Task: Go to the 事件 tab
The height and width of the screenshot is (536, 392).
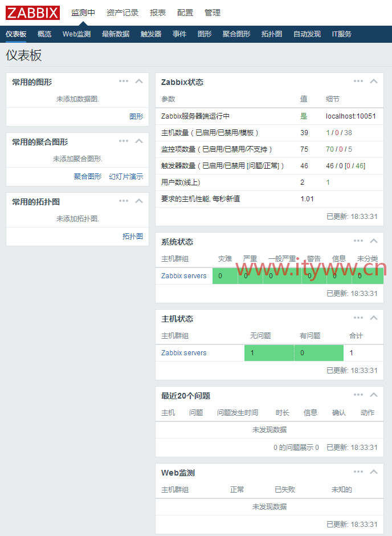Action: [x=179, y=34]
